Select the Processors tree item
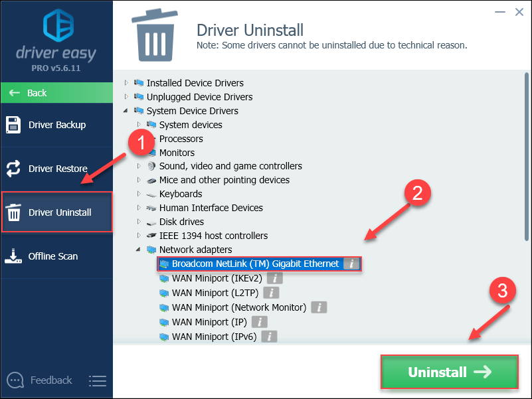This screenshot has width=532, height=399. click(x=181, y=139)
